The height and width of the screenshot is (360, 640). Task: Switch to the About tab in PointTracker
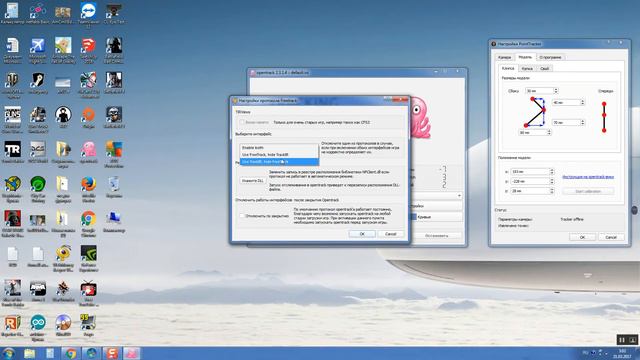click(x=550, y=57)
